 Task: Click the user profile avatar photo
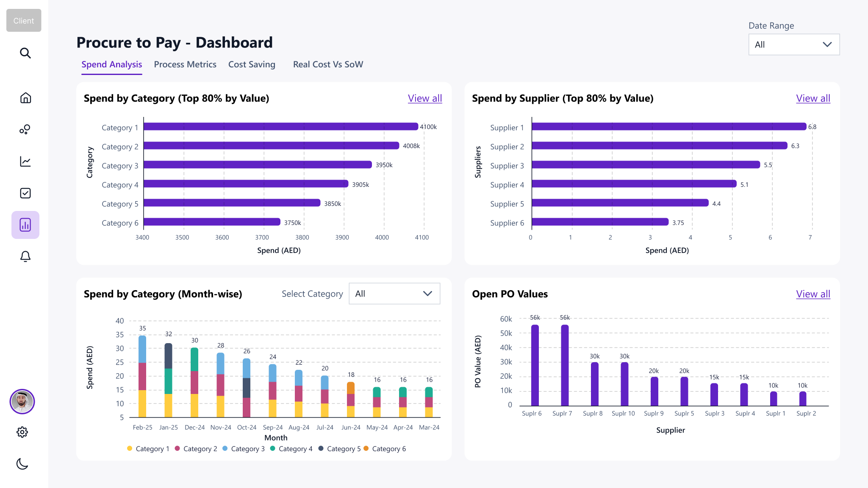click(x=22, y=402)
